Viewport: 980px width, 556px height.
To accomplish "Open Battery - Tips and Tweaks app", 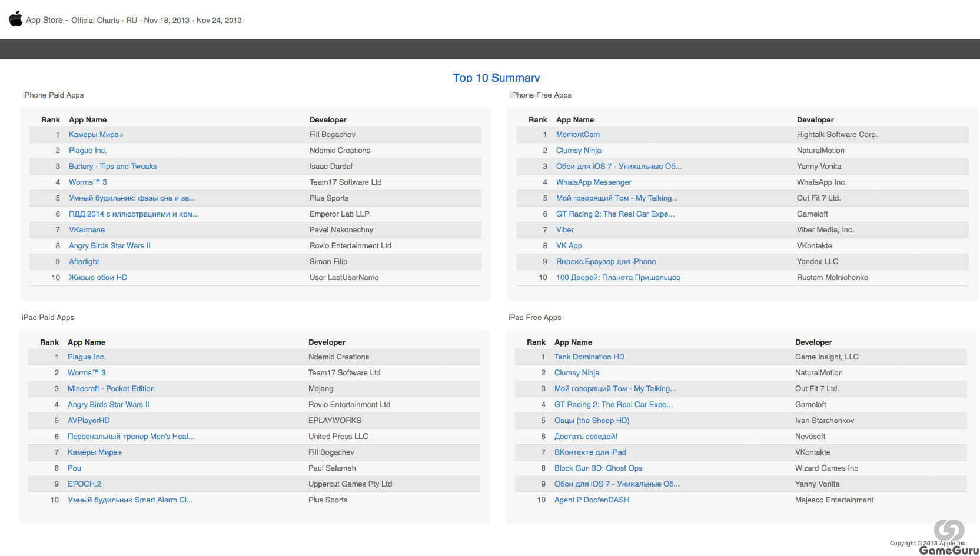I will click(113, 167).
